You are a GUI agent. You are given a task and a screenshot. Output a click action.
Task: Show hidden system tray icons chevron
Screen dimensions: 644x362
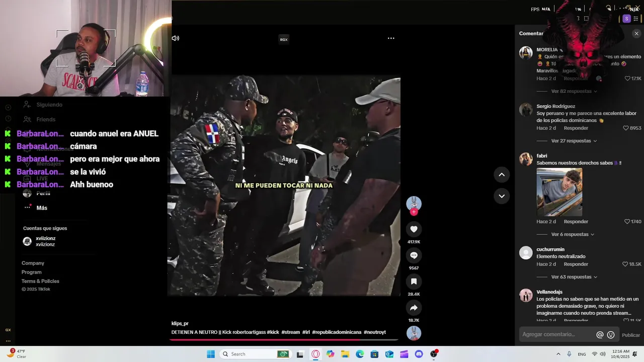click(x=558, y=354)
